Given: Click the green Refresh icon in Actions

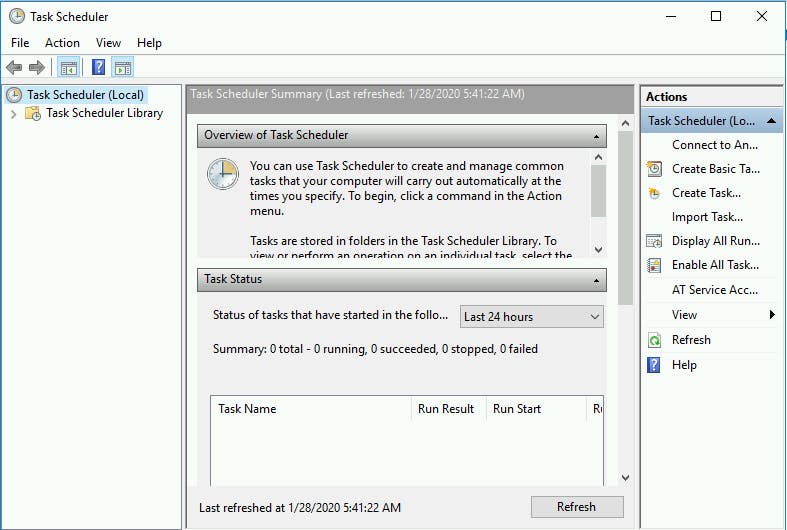Looking at the screenshot, I should 654,340.
